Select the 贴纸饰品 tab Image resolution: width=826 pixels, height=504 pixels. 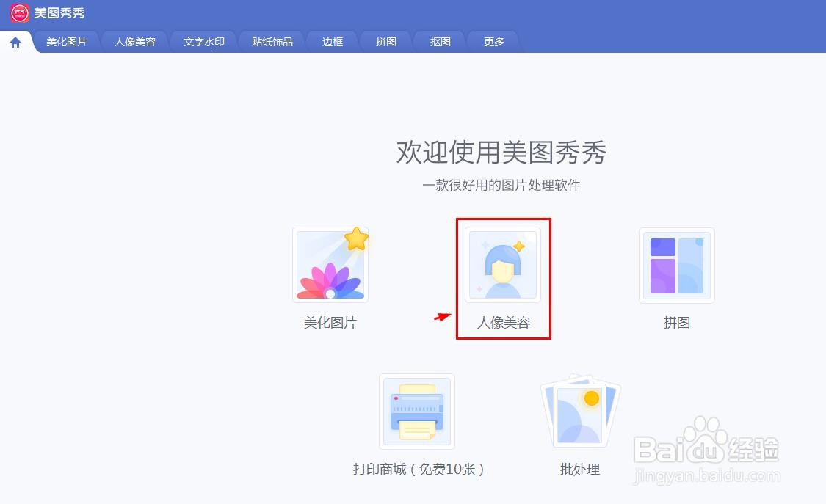[272, 42]
